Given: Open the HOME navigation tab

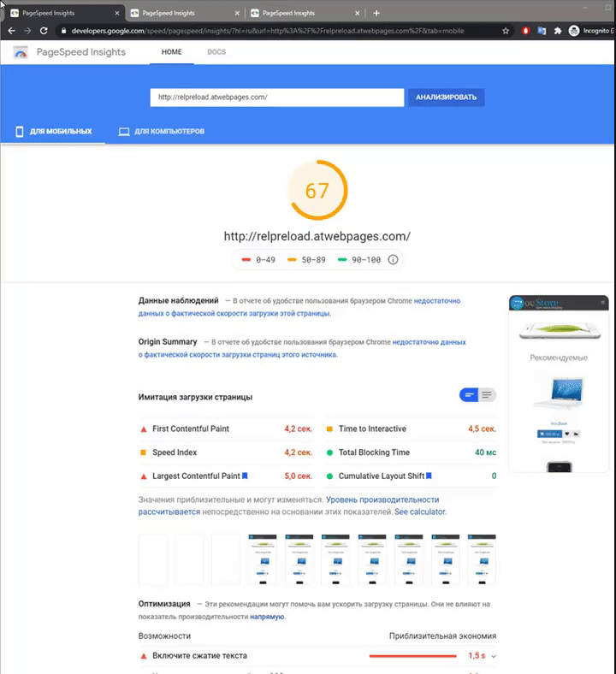Looking at the screenshot, I should click(x=171, y=52).
